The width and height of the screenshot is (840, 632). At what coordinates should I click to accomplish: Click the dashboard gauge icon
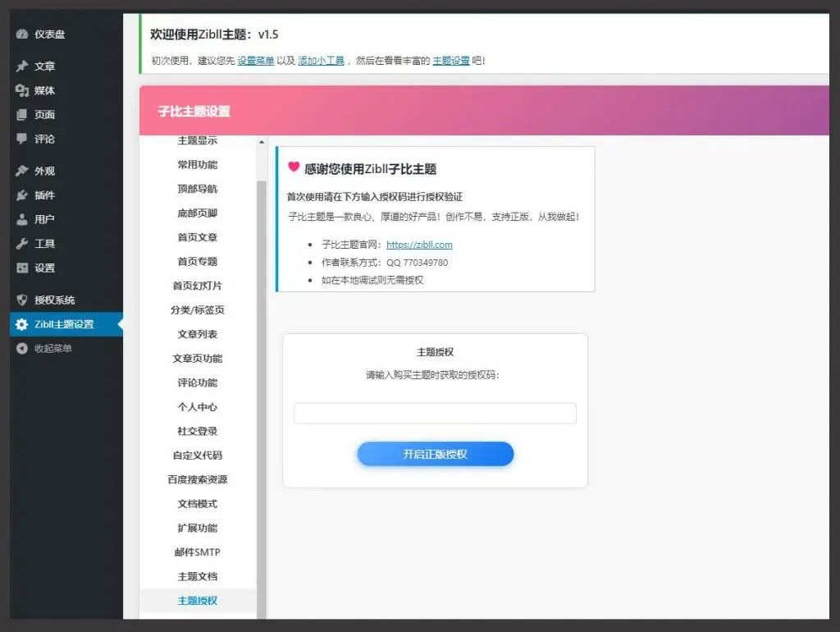coord(22,34)
